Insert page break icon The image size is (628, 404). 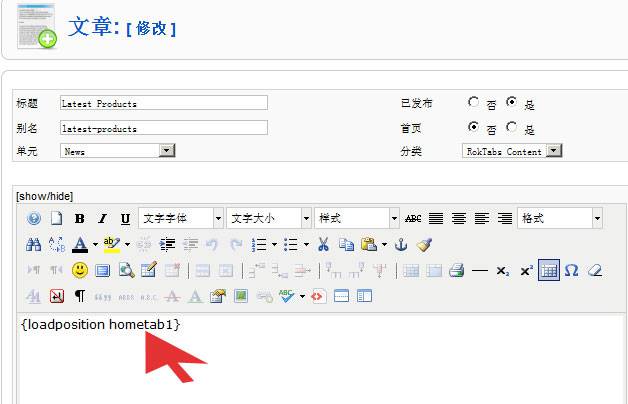tap(341, 296)
